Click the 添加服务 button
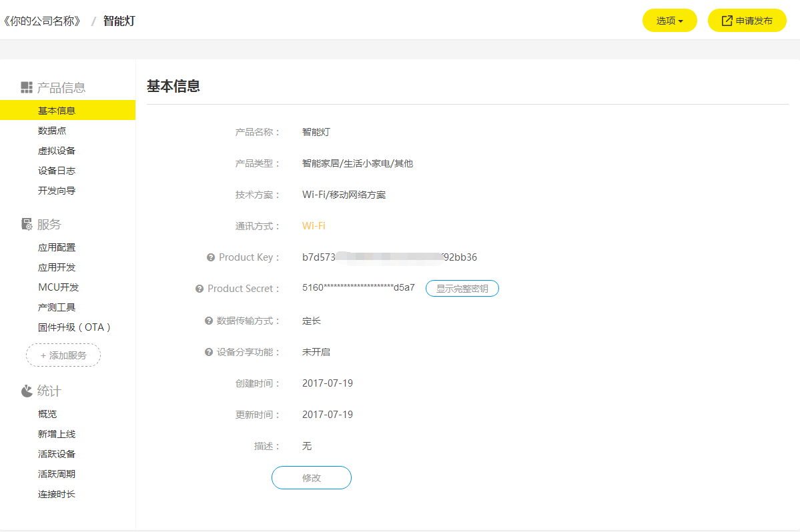The width and height of the screenshot is (800, 532). (x=63, y=355)
